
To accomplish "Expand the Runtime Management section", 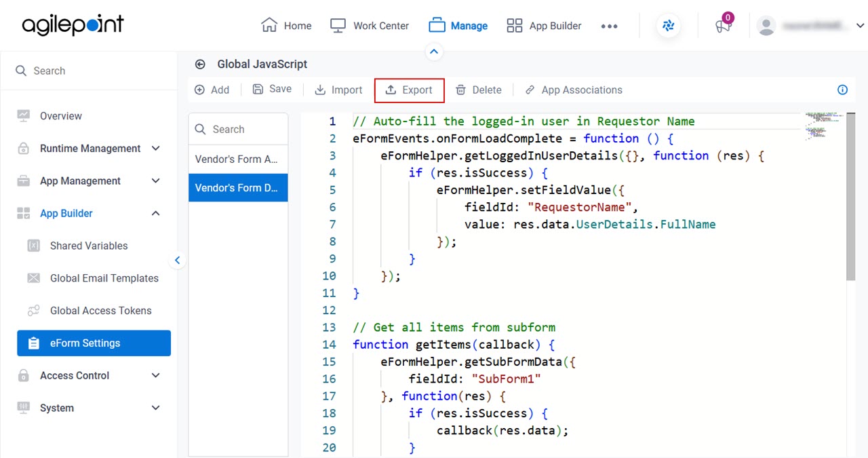I will (155, 149).
